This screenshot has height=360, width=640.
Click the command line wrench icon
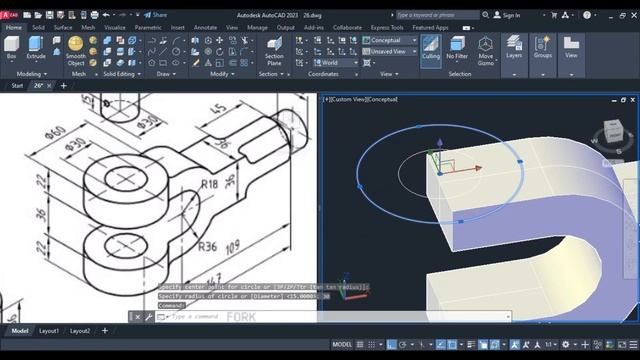click(x=149, y=317)
